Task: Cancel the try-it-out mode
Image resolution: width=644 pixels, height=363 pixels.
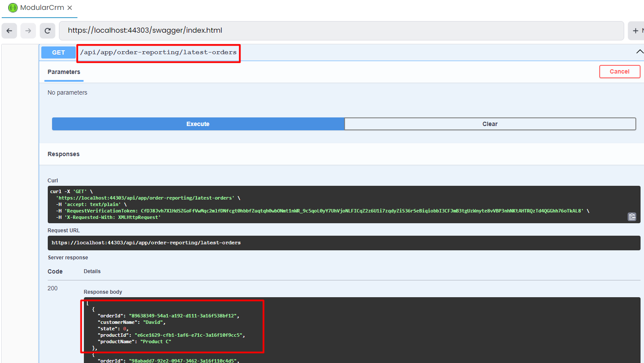Action: (x=619, y=71)
